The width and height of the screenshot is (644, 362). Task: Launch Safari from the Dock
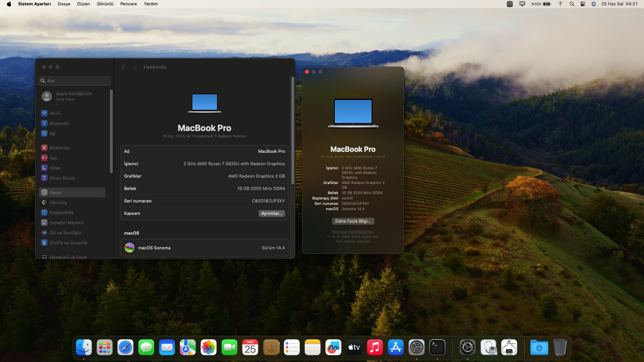coord(125,348)
